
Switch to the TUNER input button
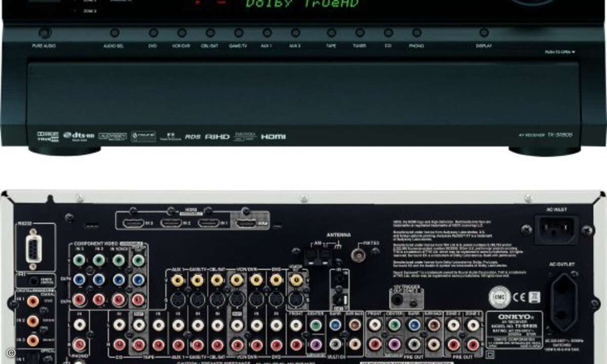[x=360, y=33]
